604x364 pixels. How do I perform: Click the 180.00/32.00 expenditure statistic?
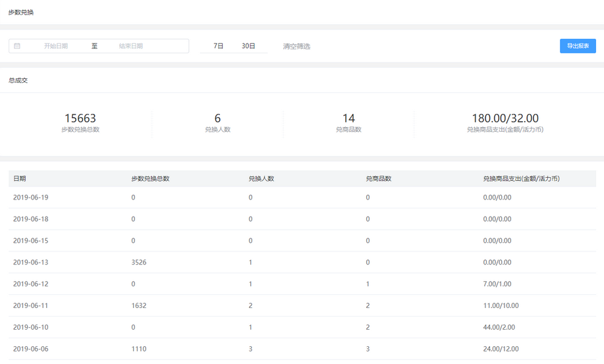505,118
